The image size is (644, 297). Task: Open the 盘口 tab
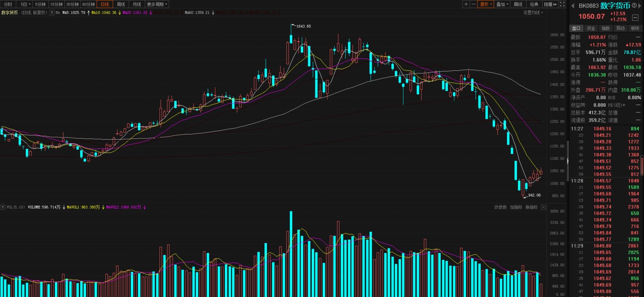tap(576, 28)
